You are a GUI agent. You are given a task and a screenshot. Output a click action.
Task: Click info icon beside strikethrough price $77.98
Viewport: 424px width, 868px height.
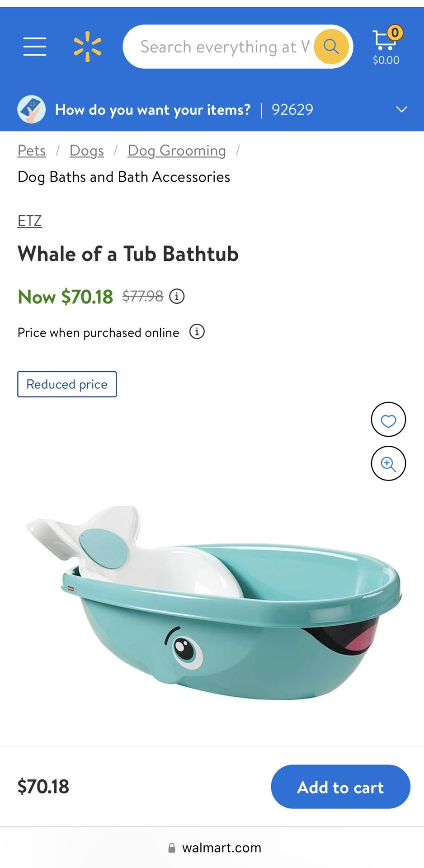(177, 297)
